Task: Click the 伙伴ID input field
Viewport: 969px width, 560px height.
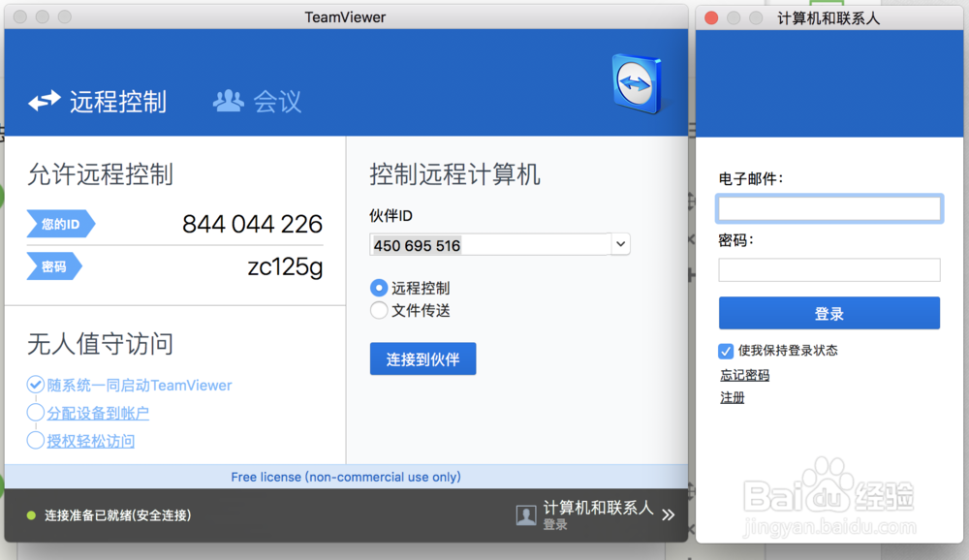Action: tap(490, 245)
